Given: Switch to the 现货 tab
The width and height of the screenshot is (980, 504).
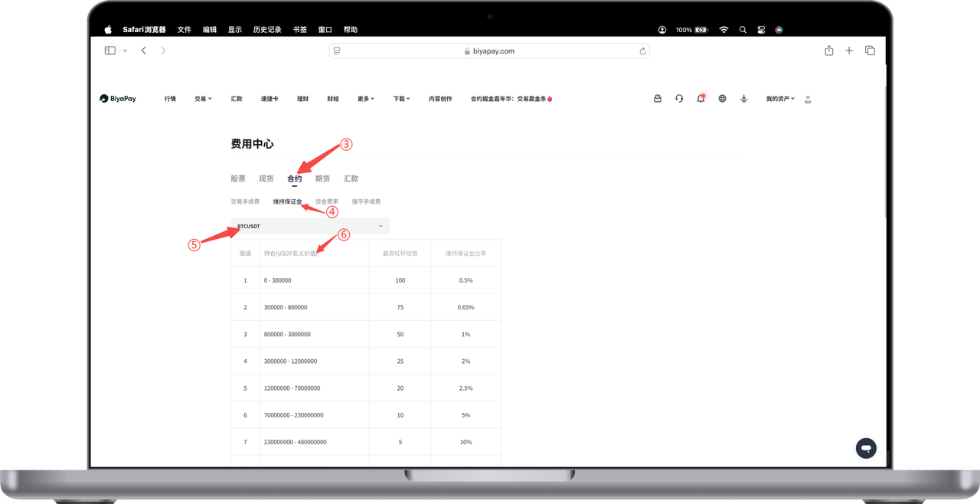Looking at the screenshot, I should 266,178.
